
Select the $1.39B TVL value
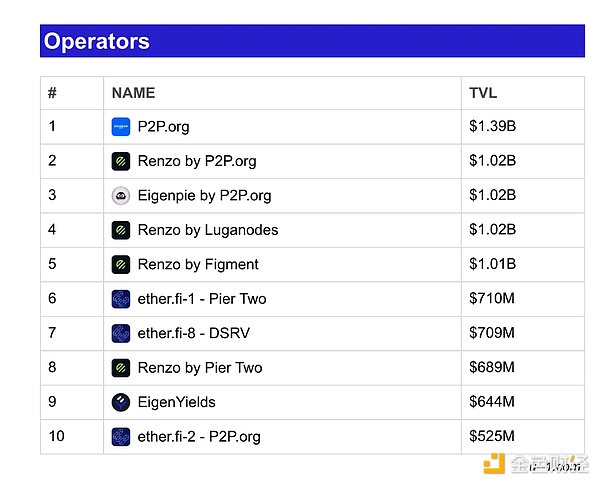click(492, 126)
